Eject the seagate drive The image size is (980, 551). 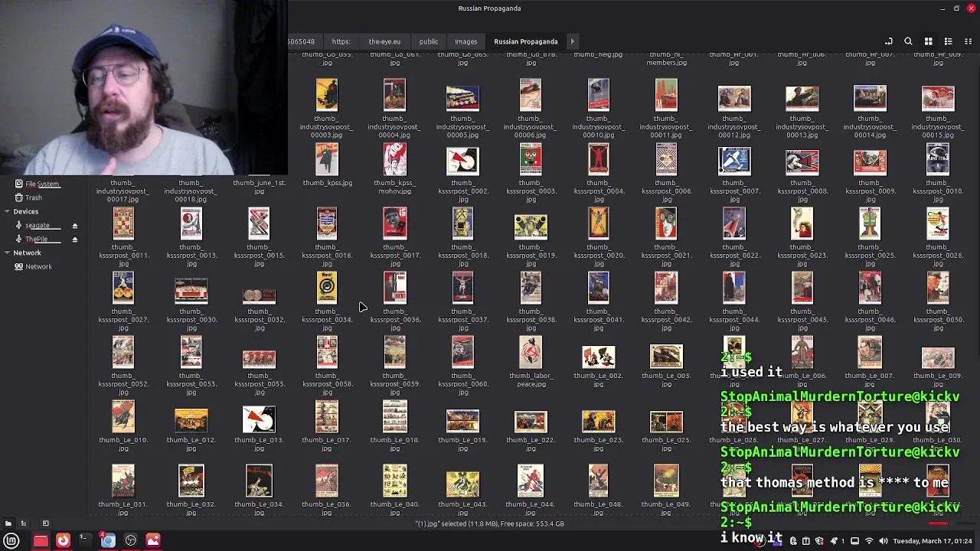75,226
